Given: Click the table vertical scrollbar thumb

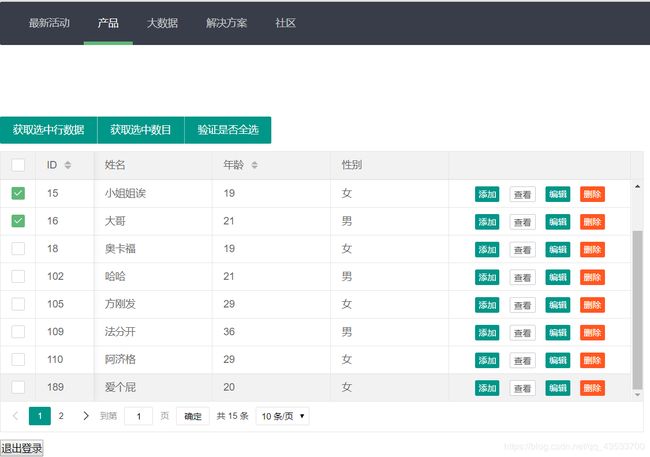Looking at the screenshot, I should pyautogui.click(x=637, y=310).
